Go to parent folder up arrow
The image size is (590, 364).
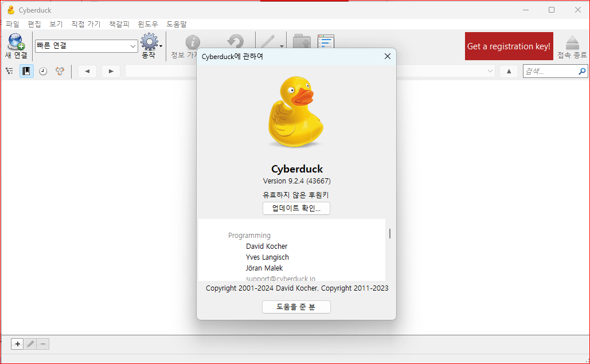[x=509, y=71]
